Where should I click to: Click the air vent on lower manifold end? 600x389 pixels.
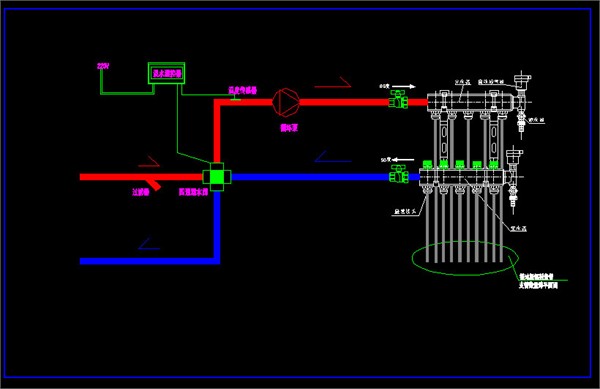(x=513, y=156)
